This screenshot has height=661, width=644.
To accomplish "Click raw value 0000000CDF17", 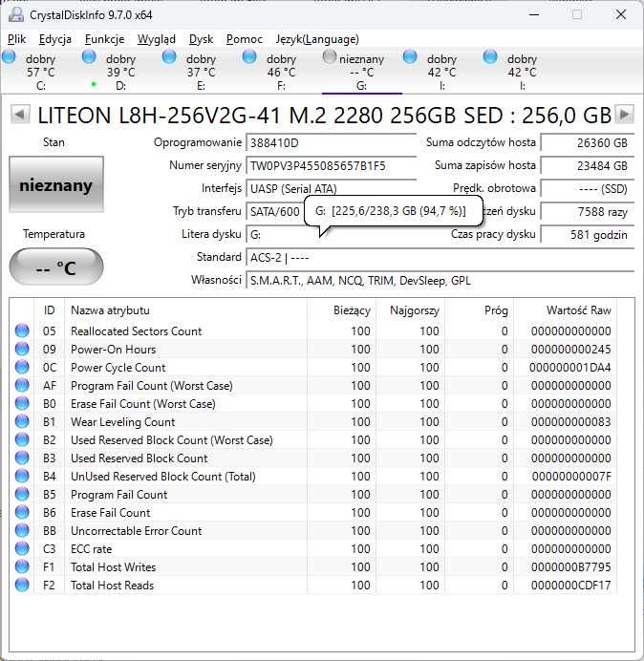I will click(x=571, y=586).
